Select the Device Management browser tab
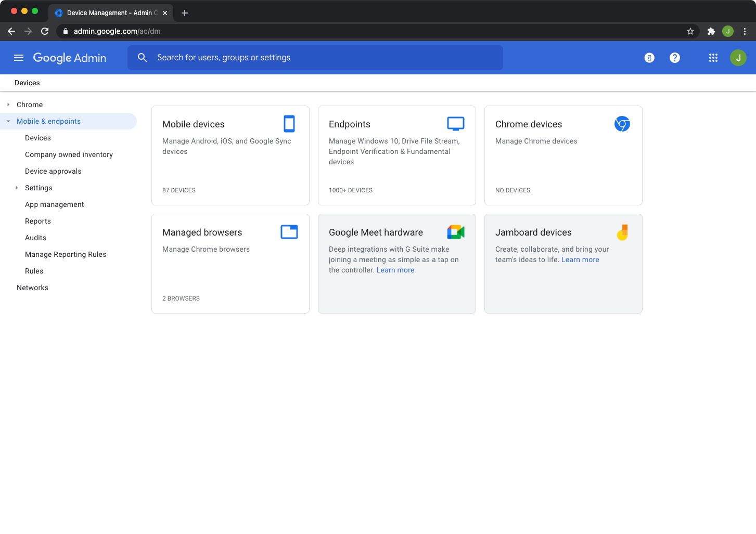Screen dimensions: 756x534 111,13
